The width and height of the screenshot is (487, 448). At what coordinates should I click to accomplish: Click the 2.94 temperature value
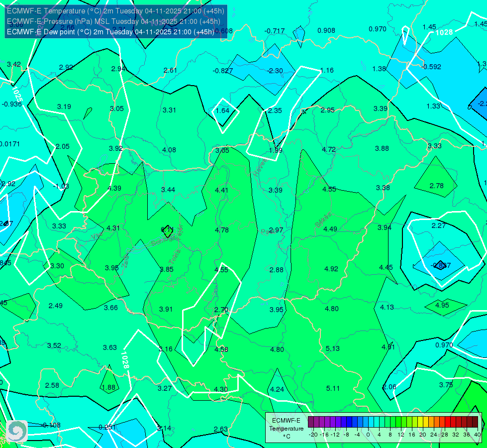pos(118,69)
